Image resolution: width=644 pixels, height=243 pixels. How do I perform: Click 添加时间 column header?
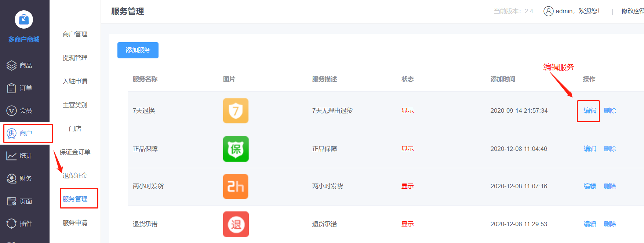coord(503,79)
